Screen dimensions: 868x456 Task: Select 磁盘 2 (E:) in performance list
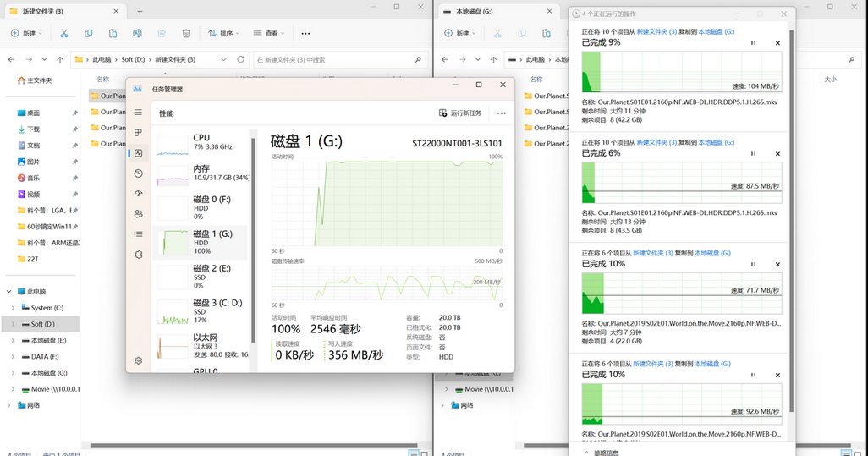coord(202,277)
